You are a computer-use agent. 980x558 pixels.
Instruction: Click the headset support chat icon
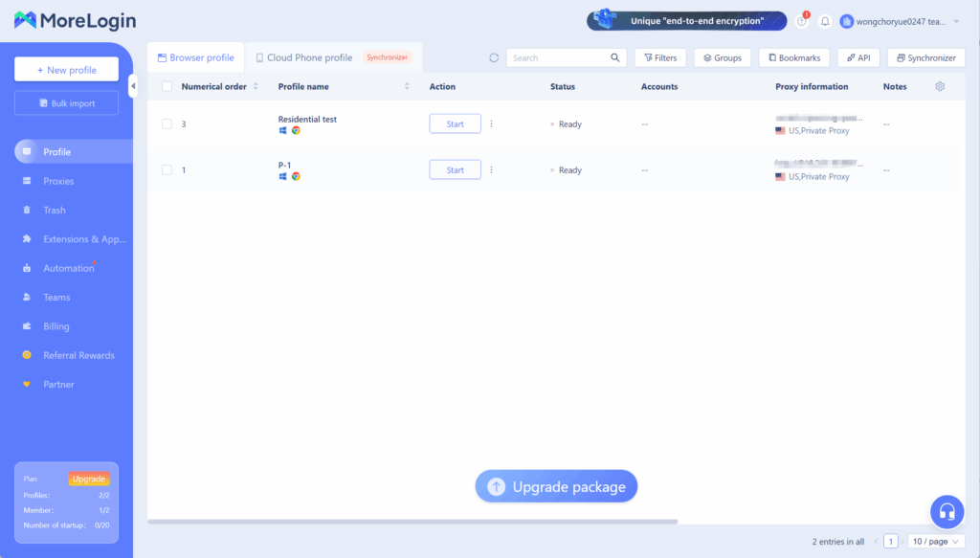coord(947,511)
